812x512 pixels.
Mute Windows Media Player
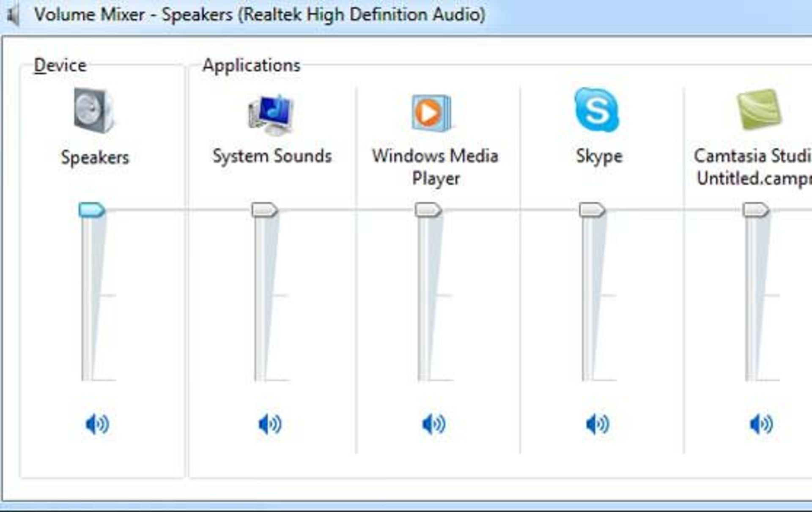click(x=433, y=424)
